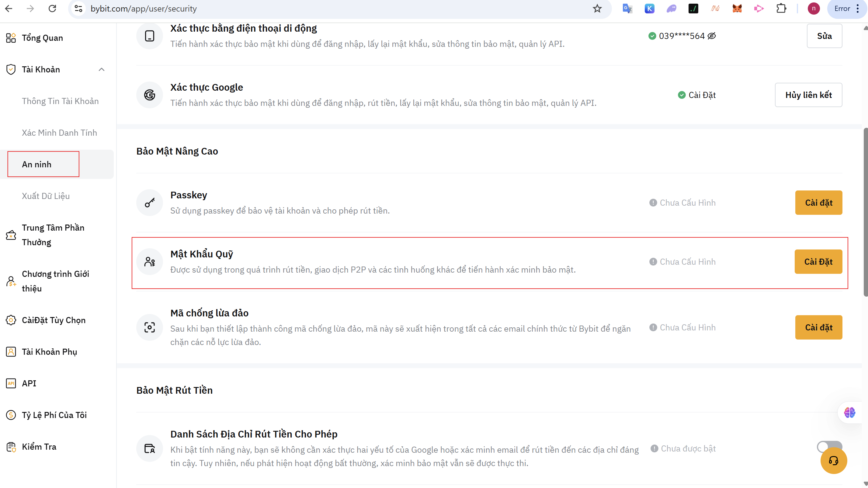Click the anti-phishing code scan icon
Viewport: 868px width, 488px height.
(x=150, y=327)
